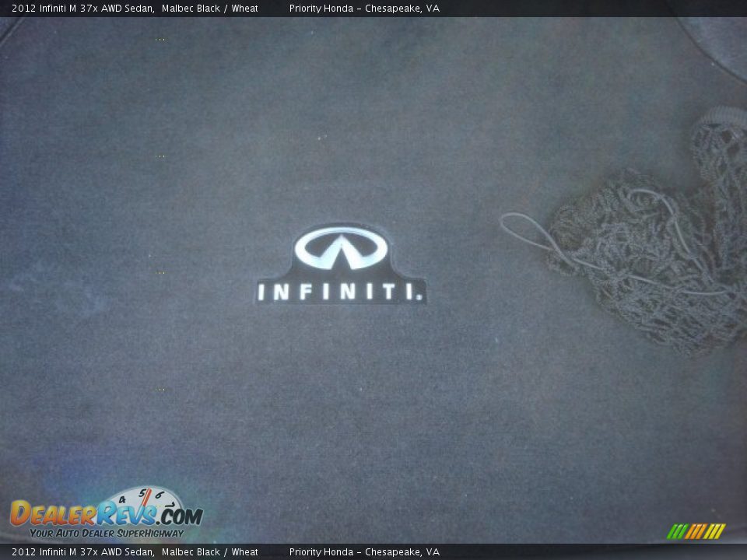Click the top caption "2012 Infiniti M 37x AWD Sedan"

click(82, 9)
